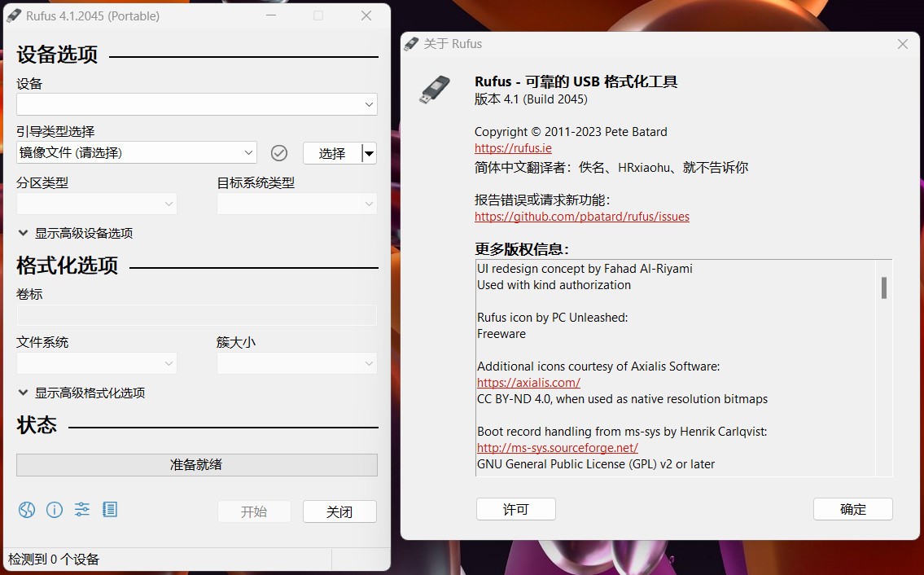Click the 报告错误或请求新功能 label

coord(542,200)
